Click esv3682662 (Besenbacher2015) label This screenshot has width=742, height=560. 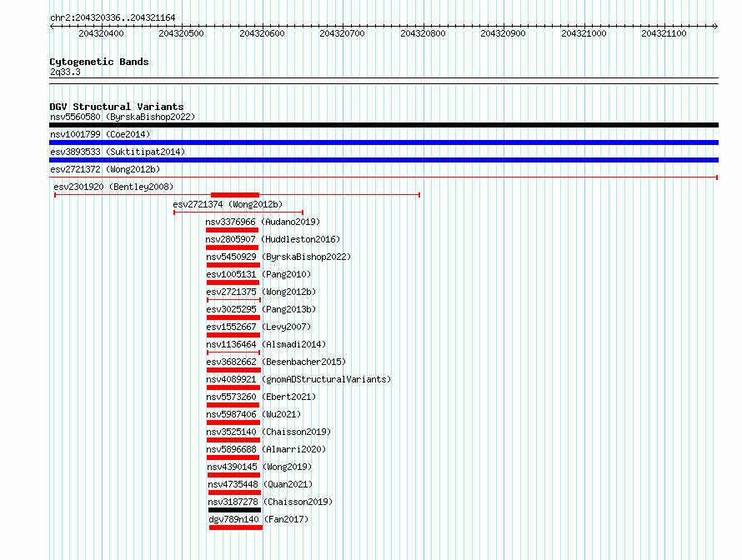pos(276,362)
